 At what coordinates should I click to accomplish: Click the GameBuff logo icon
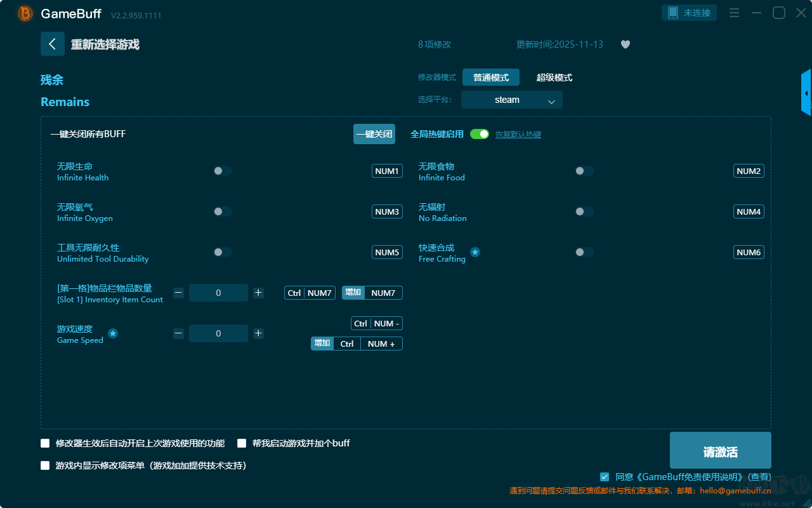click(x=25, y=13)
